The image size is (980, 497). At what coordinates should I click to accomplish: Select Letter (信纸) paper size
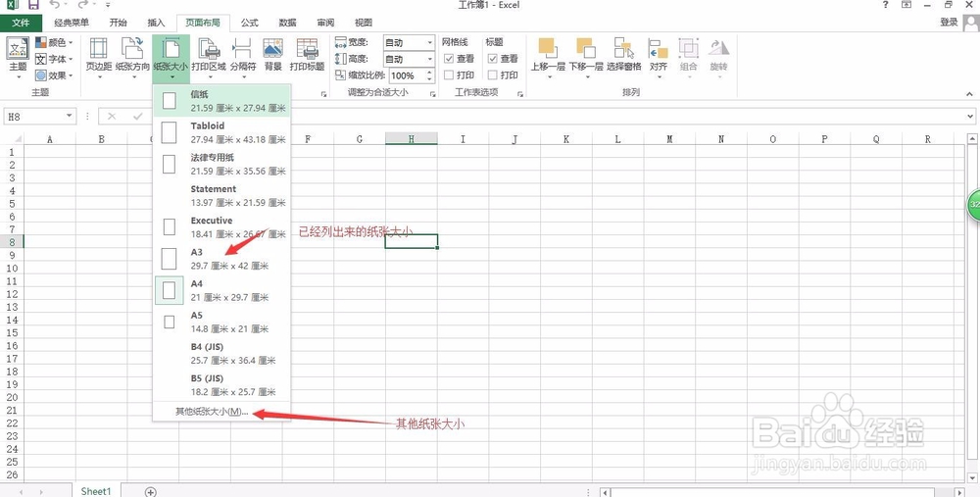click(x=221, y=101)
